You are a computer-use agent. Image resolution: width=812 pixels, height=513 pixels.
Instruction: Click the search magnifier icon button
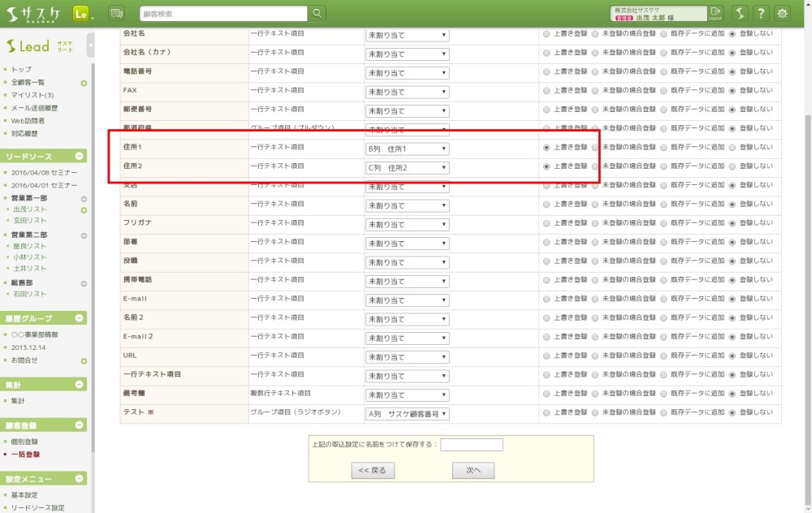(317, 13)
